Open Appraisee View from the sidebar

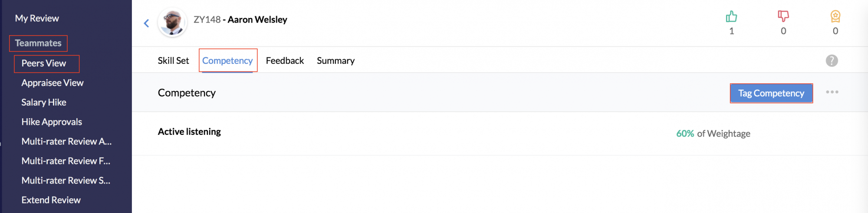pos(53,83)
